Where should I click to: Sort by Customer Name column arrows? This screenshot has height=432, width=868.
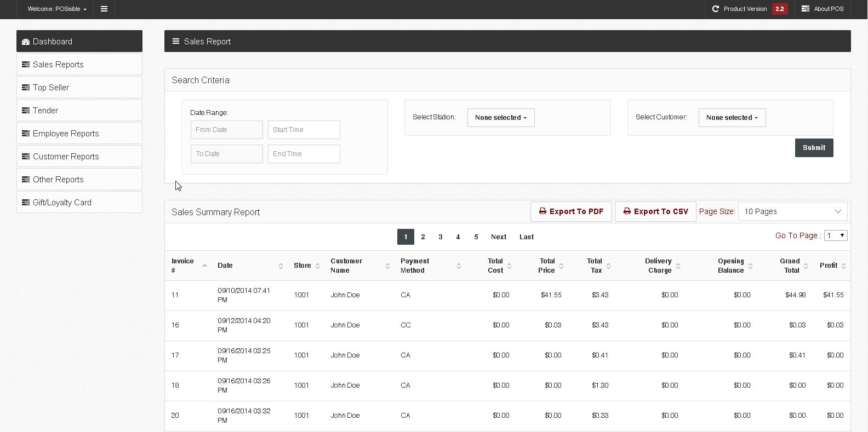click(x=387, y=266)
